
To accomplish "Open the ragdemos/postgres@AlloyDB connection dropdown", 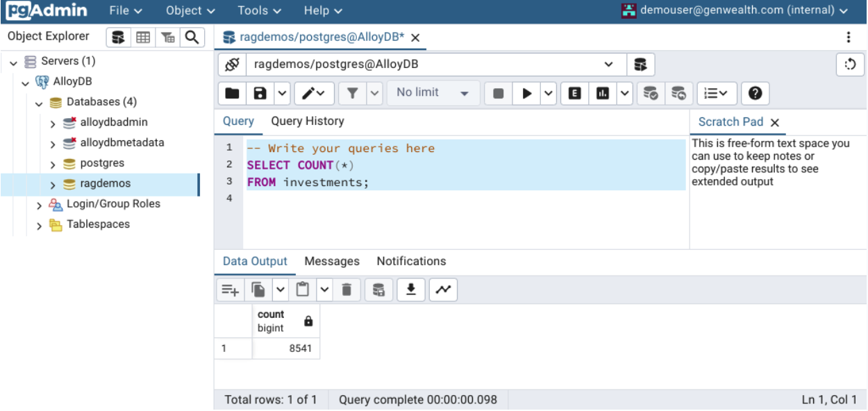I will point(436,65).
